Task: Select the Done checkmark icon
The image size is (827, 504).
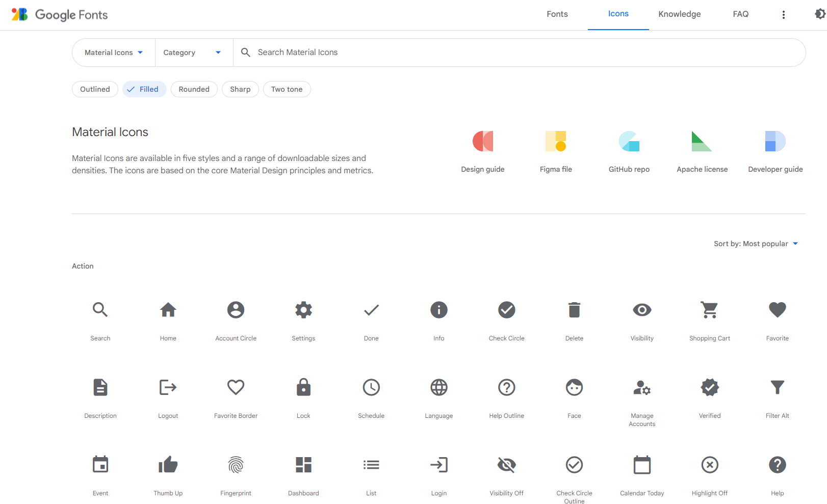Action: (371, 310)
